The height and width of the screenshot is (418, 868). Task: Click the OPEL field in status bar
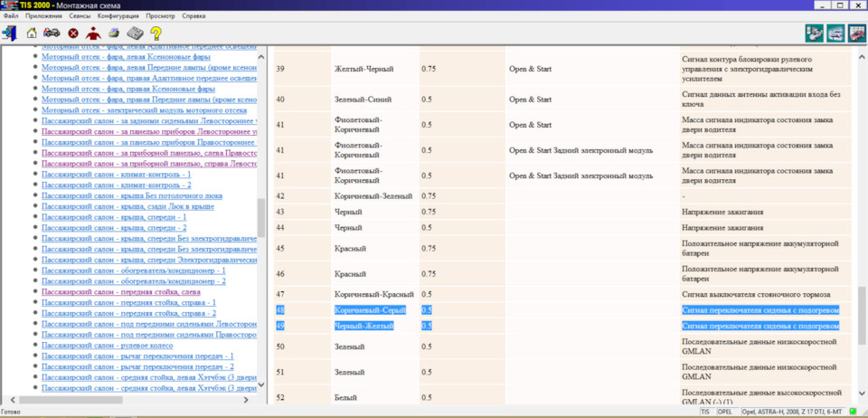727,412
